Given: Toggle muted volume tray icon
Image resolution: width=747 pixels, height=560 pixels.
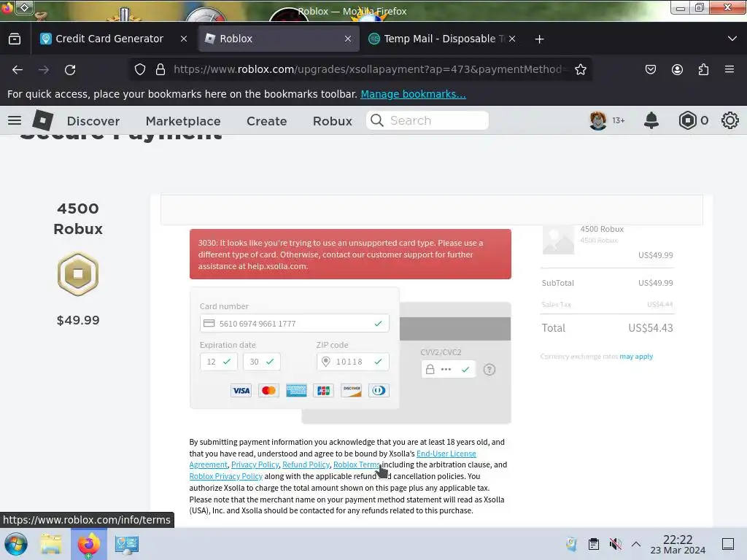Looking at the screenshot, I should tap(616, 544).
